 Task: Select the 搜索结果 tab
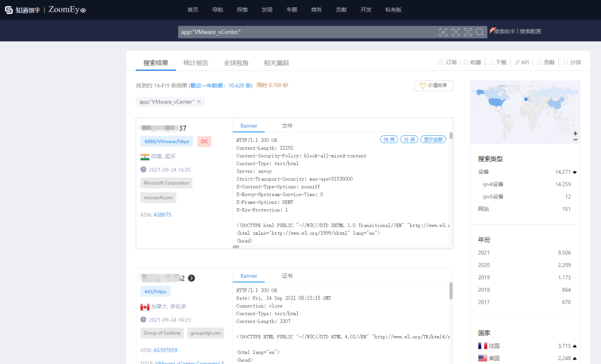click(156, 63)
